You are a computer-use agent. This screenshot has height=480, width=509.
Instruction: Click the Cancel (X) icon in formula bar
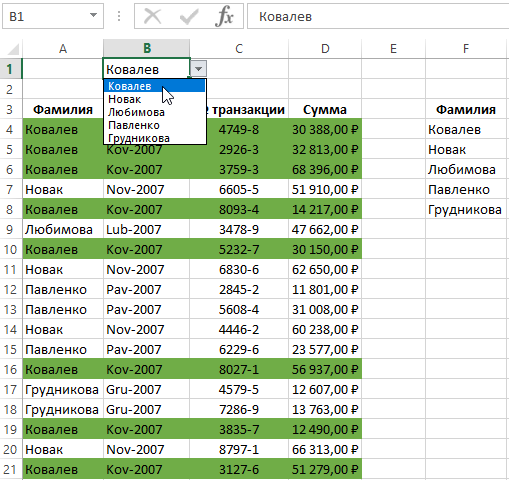point(153,16)
